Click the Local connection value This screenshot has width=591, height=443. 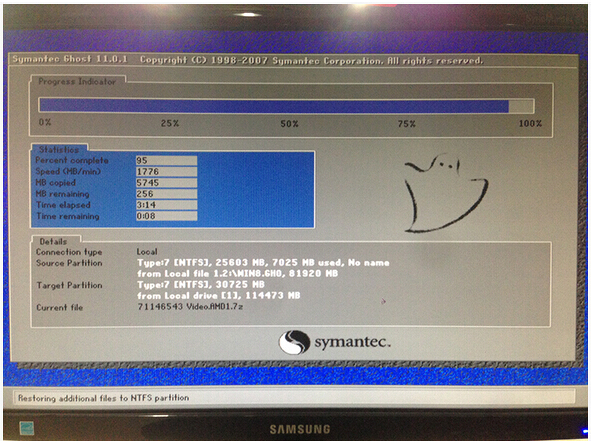pos(147,251)
